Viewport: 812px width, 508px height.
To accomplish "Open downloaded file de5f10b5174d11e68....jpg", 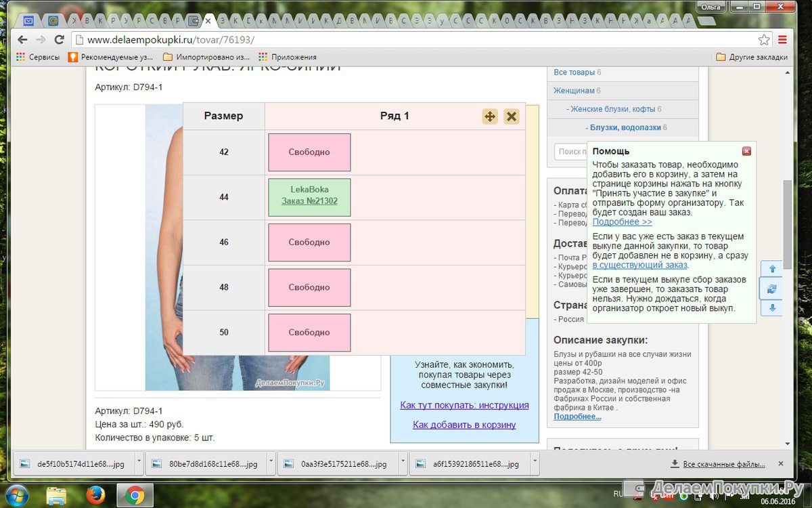I will click(x=74, y=464).
